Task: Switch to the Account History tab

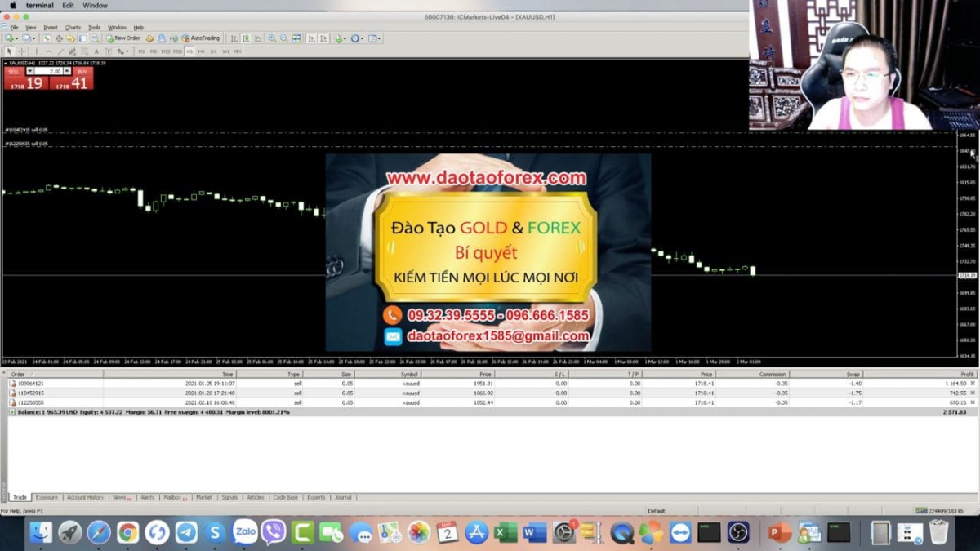Action: [85, 497]
